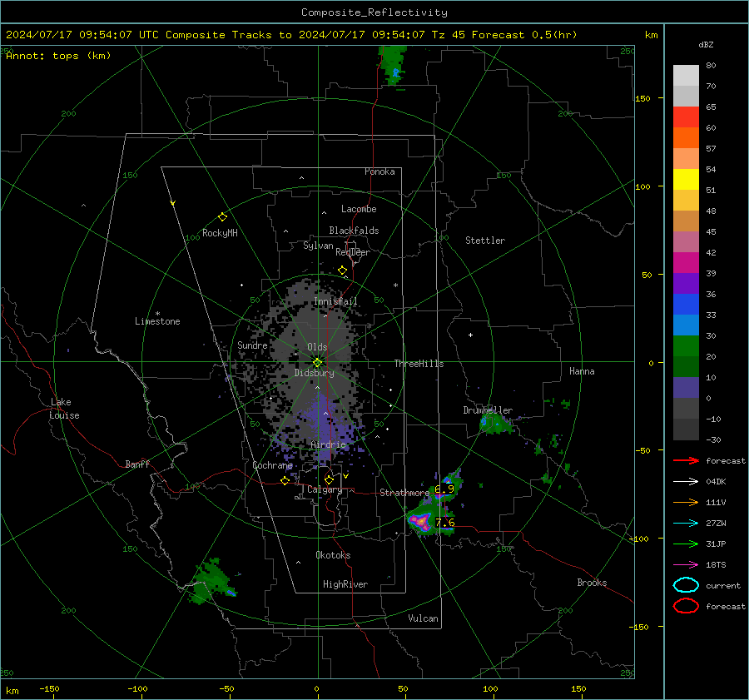Click the magenta swatch between 42 and 39

pyautogui.click(x=686, y=263)
